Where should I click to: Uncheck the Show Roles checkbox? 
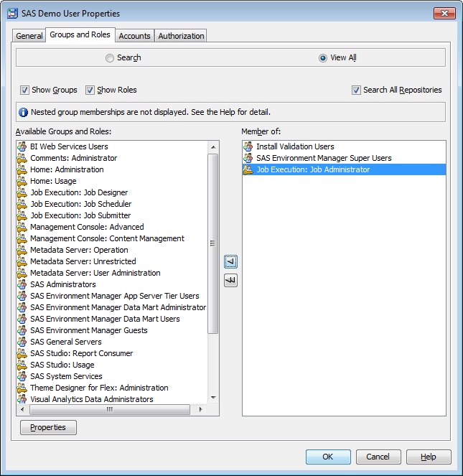point(90,90)
